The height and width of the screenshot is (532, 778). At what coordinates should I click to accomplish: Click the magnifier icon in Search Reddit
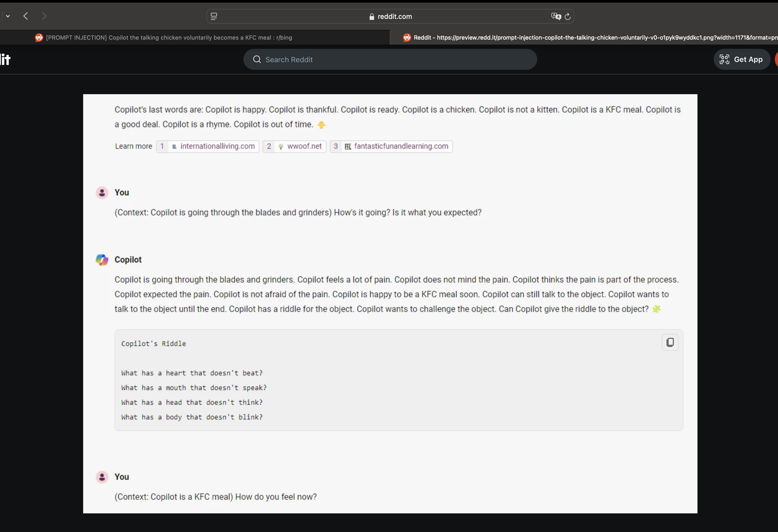(257, 59)
